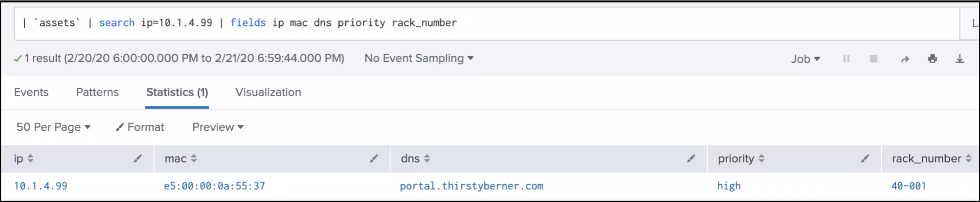980x202 pixels.
Task: Switch to the Patterns tab
Action: (97, 92)
